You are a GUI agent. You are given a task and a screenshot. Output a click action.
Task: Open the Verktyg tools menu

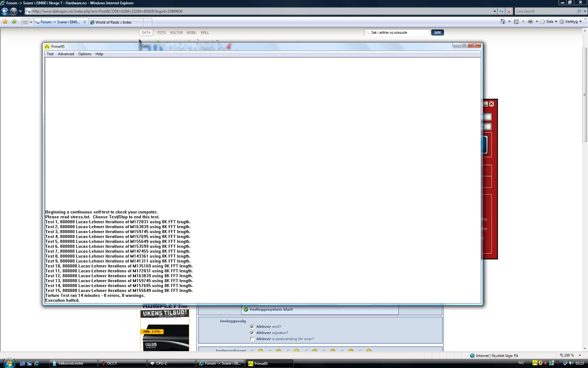coord(571,21)
